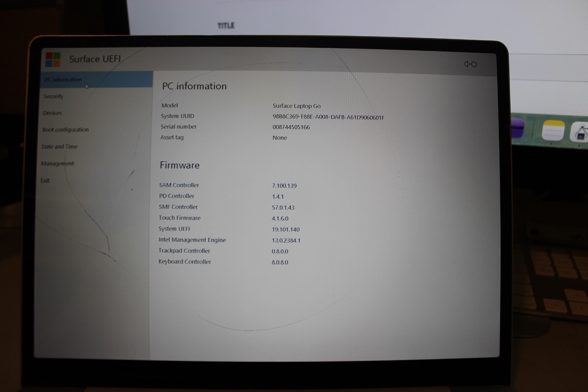Click the Trackpad Controller label
The height and width of the screenshot is (392, 588).
[184, 251]
